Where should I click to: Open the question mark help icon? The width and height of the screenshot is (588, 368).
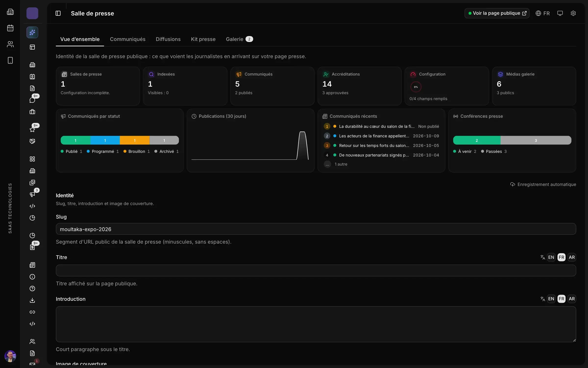pos(32,289)
